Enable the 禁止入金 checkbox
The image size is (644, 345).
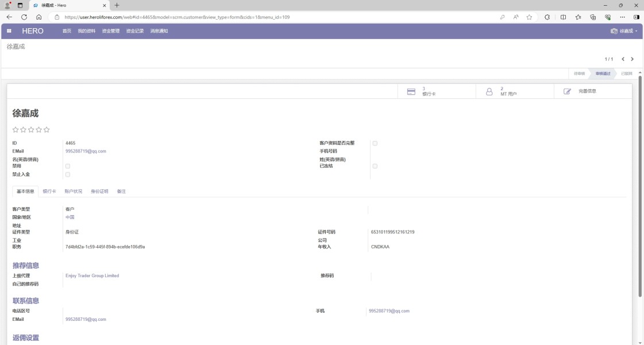pyautogui.click(x=68, y=174)
